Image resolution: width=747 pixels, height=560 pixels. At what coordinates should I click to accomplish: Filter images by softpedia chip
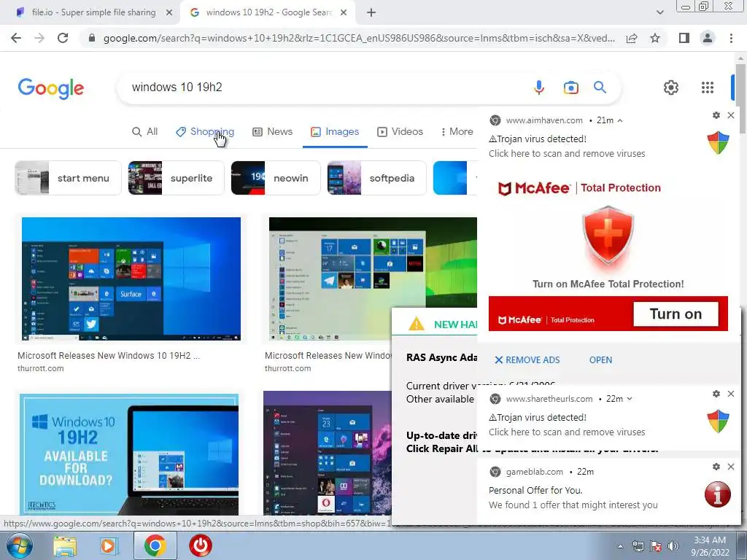pos(376,178)
